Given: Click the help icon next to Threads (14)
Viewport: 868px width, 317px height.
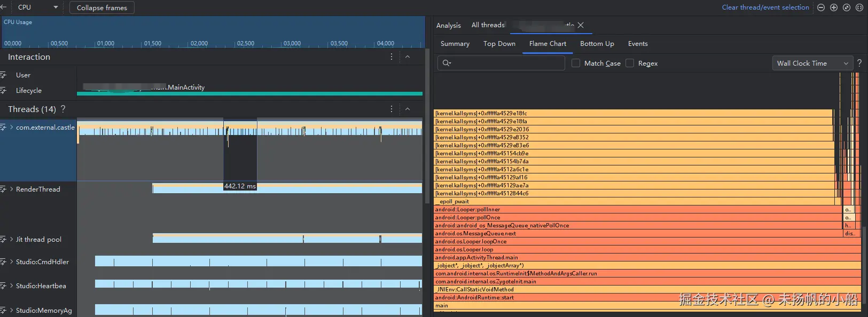Looking at the screenshot, I should click(63, 109).
